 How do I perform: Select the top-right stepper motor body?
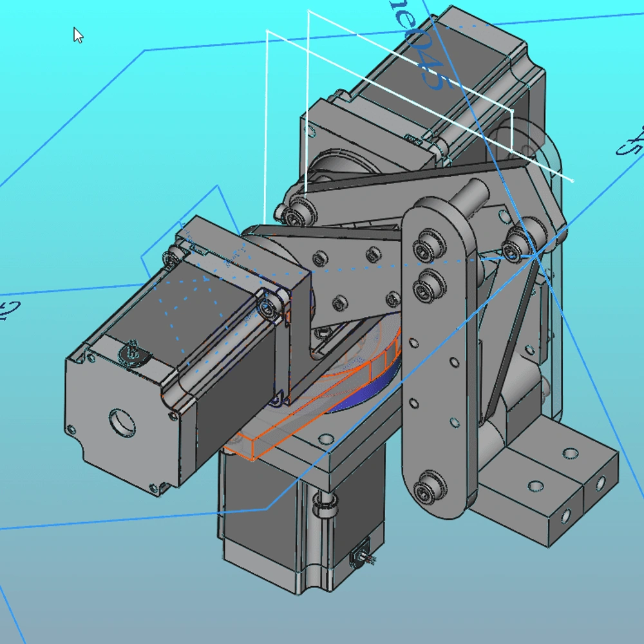point(451,84)
